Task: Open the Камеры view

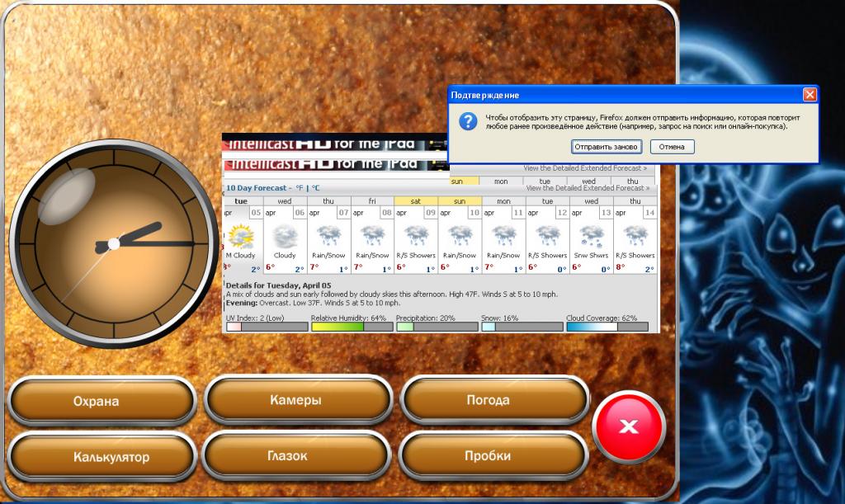Action: 295,400
